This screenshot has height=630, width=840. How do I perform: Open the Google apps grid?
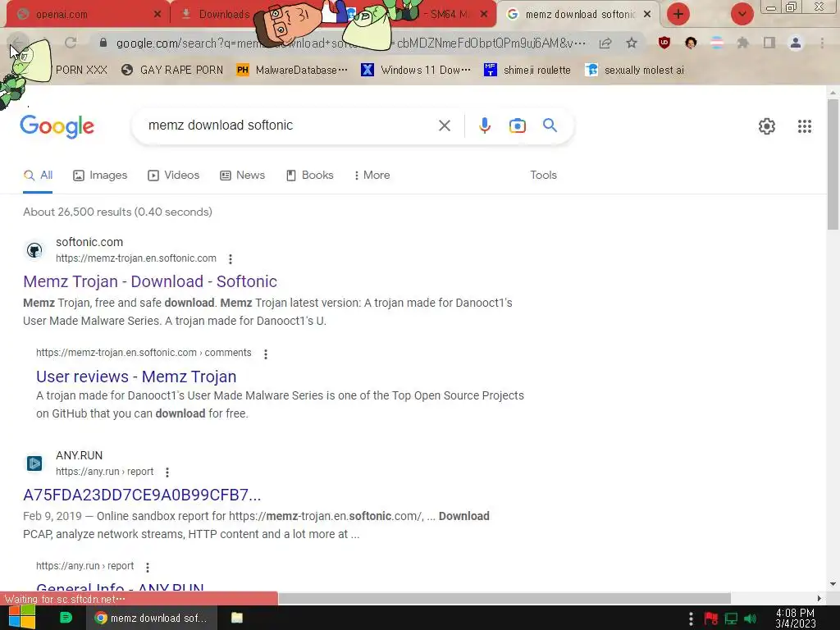(804, 126)
